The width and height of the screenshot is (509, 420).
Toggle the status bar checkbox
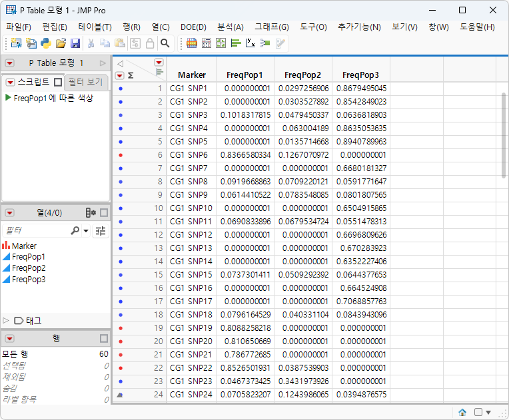[478, 412]
